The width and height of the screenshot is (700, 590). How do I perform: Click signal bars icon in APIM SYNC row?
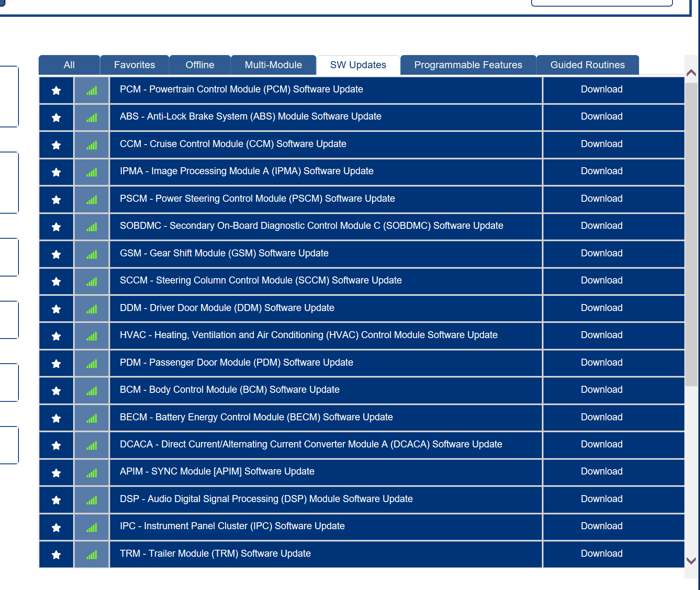tap(92, 473)
